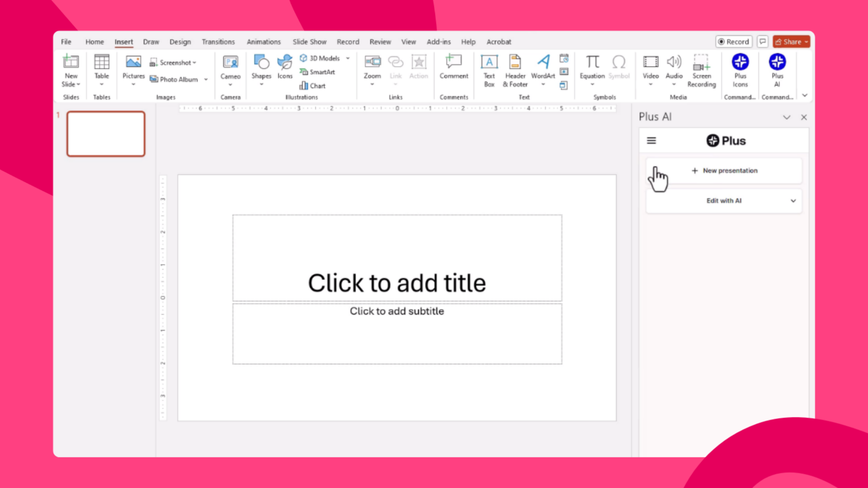Open the Photo Album dropdown
This screenshot has height=488, width=868.
tap(206, 79)
